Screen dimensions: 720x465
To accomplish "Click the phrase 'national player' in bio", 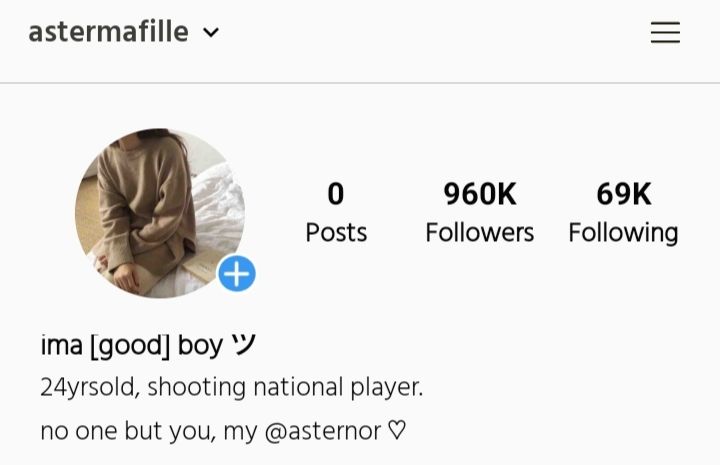I will [x=338, y=387].
